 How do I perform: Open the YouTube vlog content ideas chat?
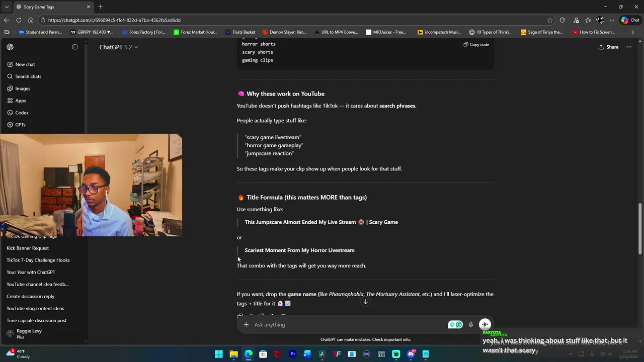pyautogui.click(x=35, y=308)
